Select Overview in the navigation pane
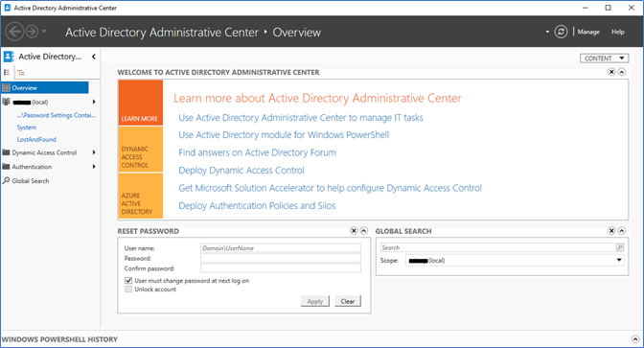 click(44, 87)
